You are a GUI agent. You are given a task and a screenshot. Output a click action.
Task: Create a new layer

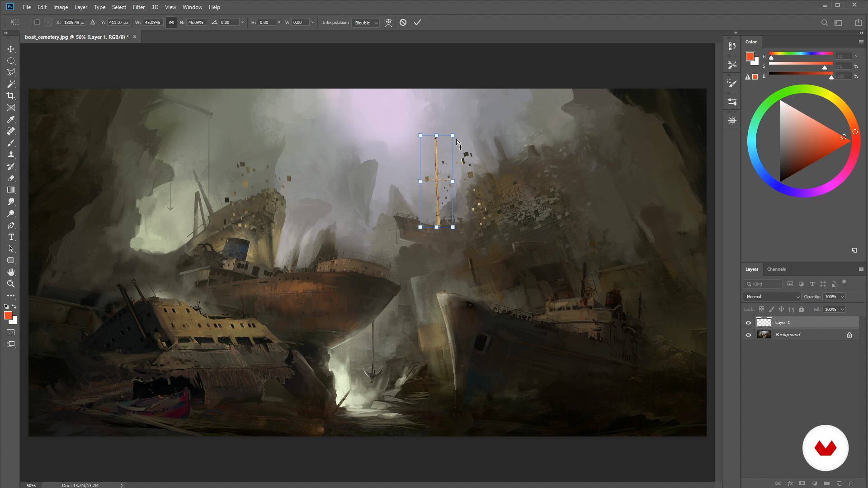pos(839,483)
